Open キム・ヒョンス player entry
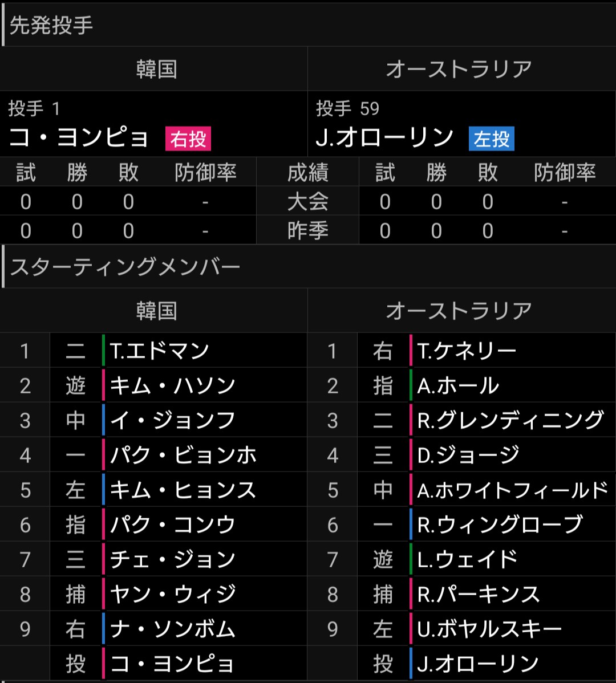Image resolution: width=616 pixels, height=683 pixels. [183, 490]
